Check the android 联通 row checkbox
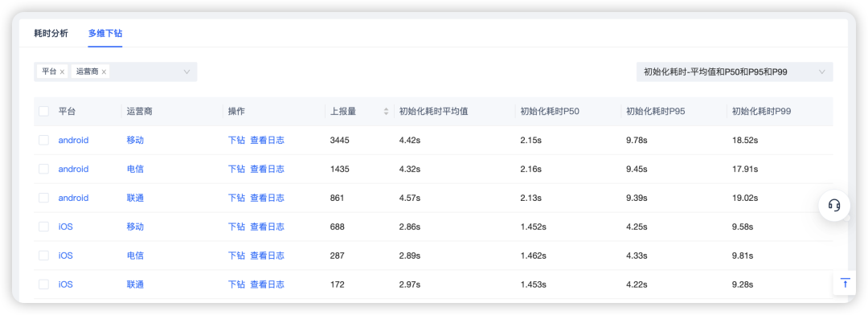868x315 pixels. click(43, 198)
